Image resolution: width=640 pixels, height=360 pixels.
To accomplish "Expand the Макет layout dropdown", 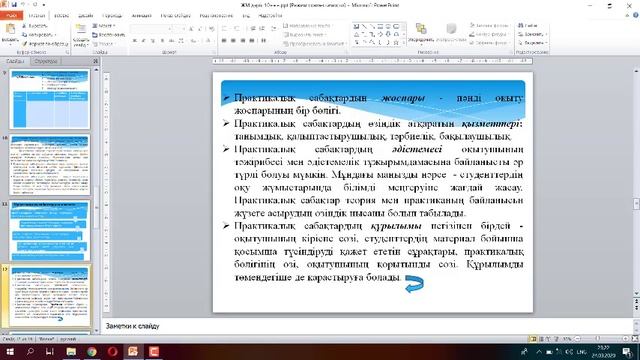I will 104,26.
